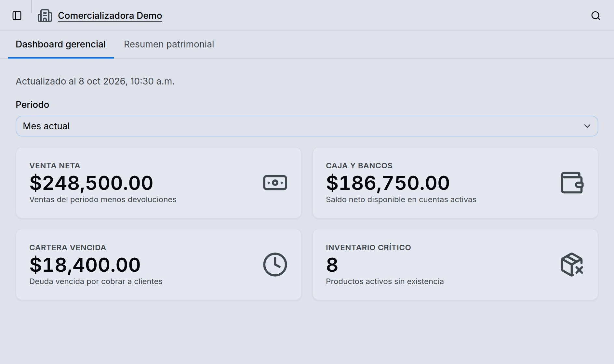
Task: Click the 'INVENTARIO CRÍTICO' card heading
Action: point(368,248)
